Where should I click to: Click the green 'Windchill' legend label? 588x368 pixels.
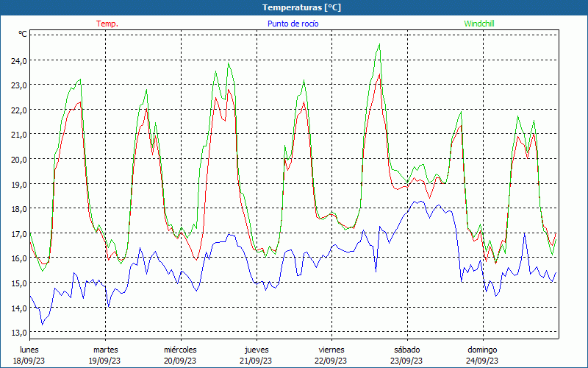pyautogui.click(x=479, y=24)
